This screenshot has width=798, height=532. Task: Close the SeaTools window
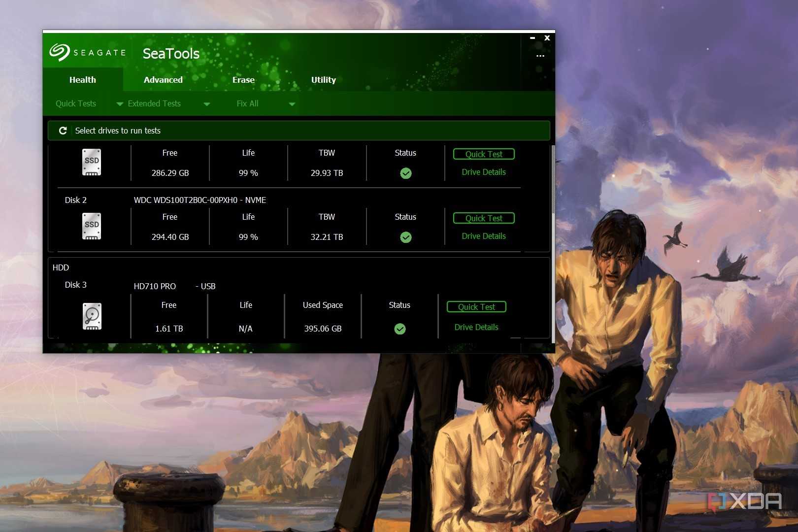click(547, 38)
